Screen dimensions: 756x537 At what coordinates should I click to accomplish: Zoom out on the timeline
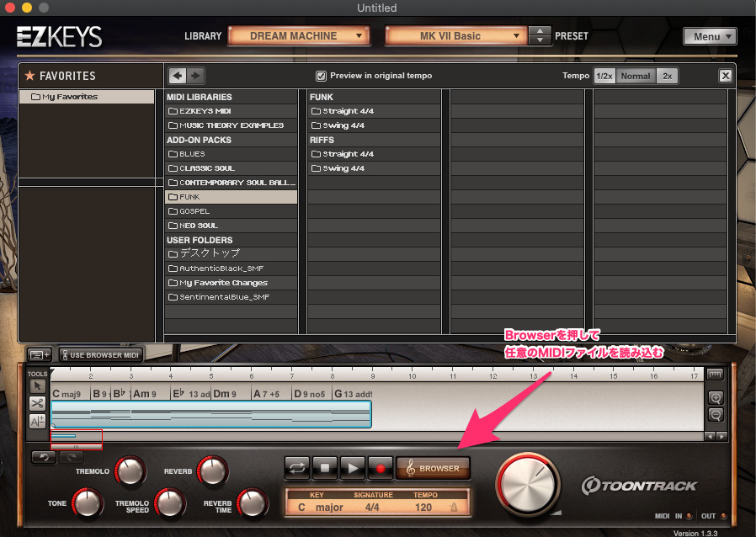(x=716, y=414)
